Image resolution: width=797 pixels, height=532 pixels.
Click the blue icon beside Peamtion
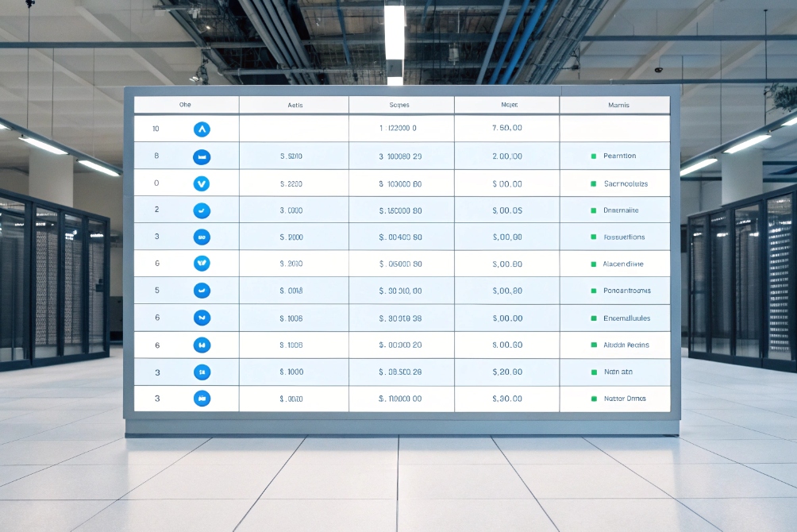point(201,156)
